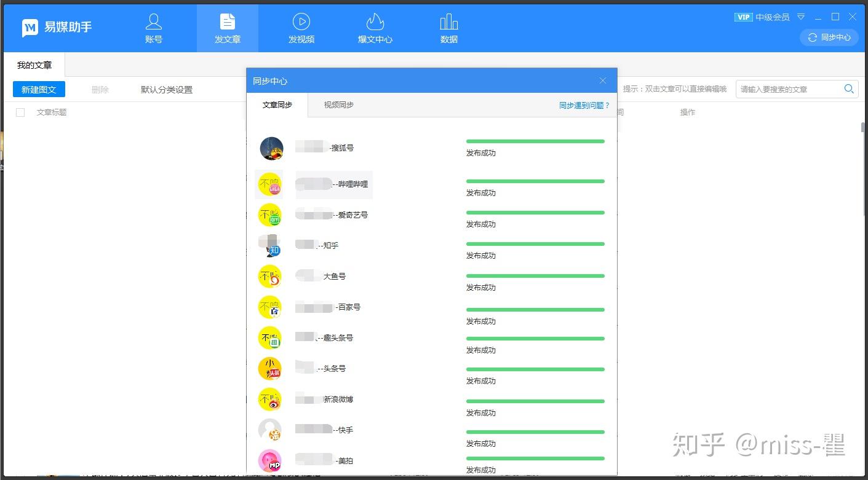Image resolution: width=868 pixels, height=480 pixels.
Task: Click the 同步中心 button at top right
Action: tap(829, 37)
